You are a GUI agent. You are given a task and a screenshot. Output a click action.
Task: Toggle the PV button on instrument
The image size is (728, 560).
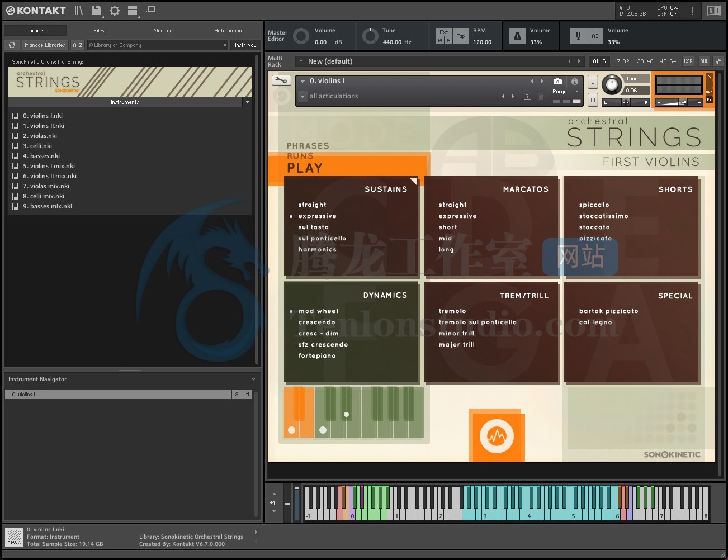tap(709, 99)
